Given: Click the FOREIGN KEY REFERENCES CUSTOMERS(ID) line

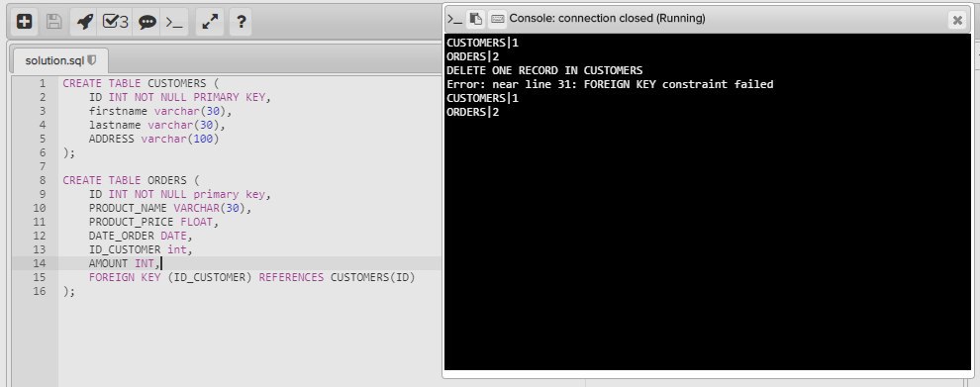Looking at the screenshot, I should point(251,277).
